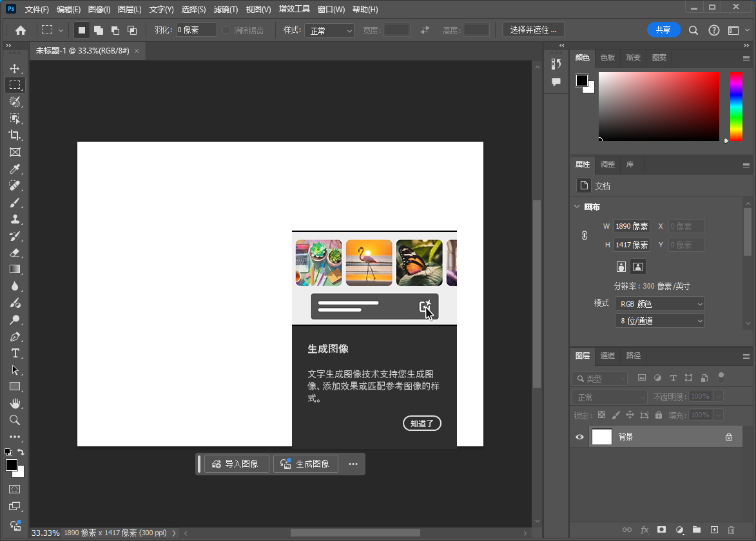Image resolution: width=756 pixels, height=541 pixels.
Task: Open the 滤镜(T) menu
Action: click(226, 10)
